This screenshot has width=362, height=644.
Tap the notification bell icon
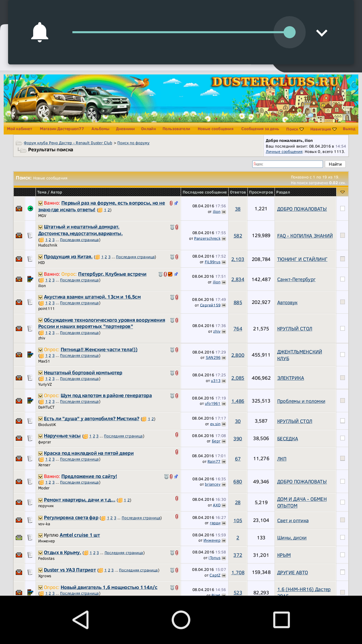pyautogui.click(x=40, y=32)
